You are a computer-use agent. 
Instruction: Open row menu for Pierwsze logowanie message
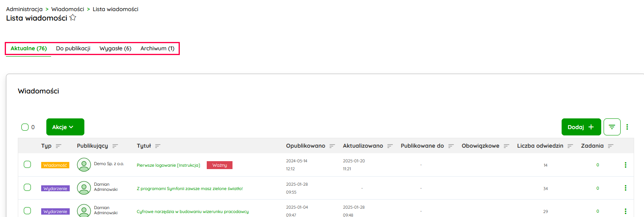point(625,165)
